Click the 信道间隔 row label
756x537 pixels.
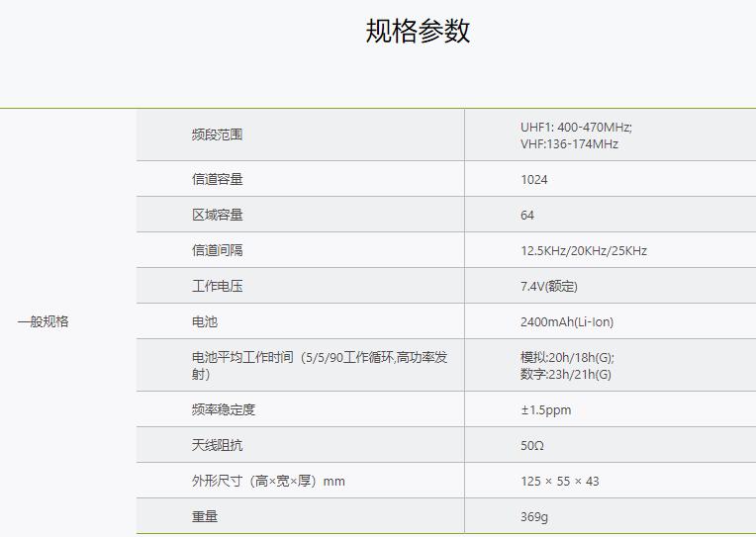point(217,250)
